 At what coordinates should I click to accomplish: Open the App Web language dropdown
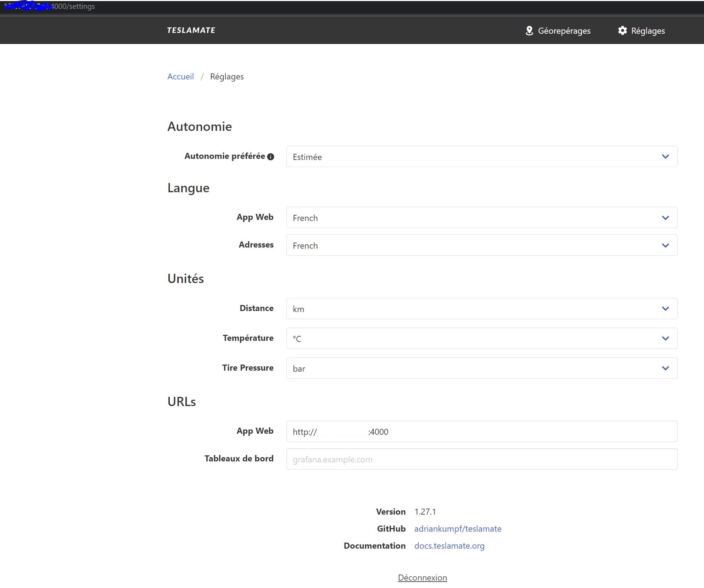click(481, 217)
